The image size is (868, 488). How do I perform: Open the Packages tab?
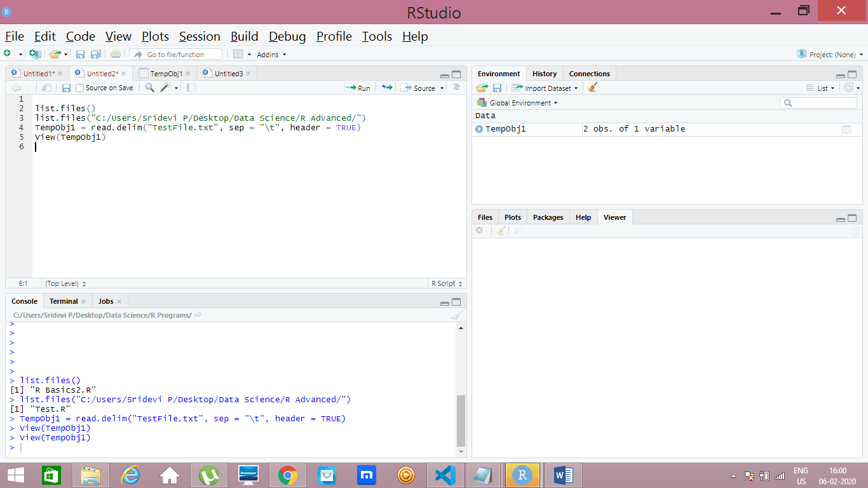pyautogui.click(x=548, y=217)
